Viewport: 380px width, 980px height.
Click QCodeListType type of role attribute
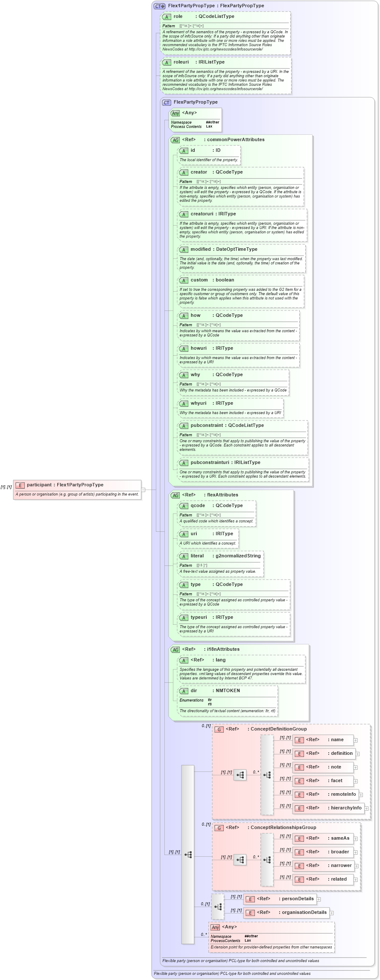click(216, 17)
